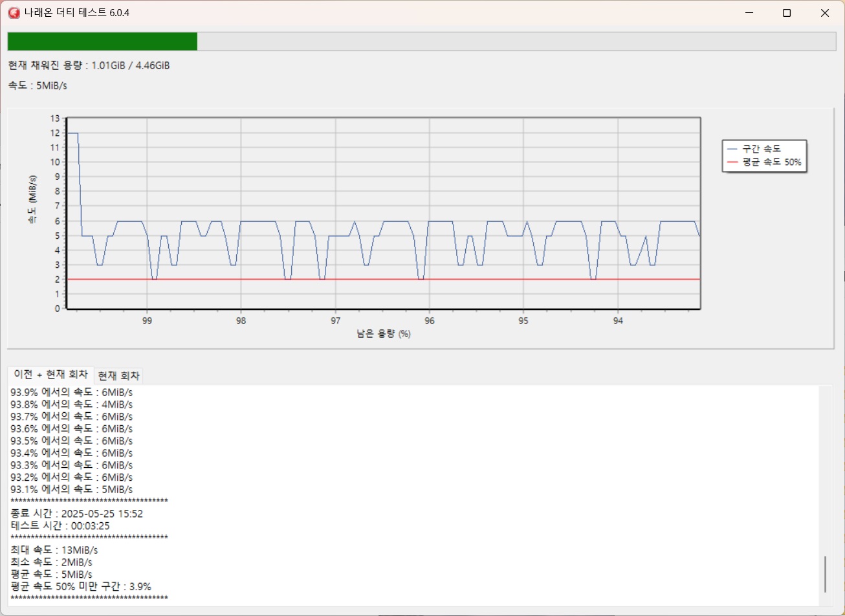
Task: Select the 이전 + 현재 회차 tab
Action: pyautogui.click(x=50, y=375)
